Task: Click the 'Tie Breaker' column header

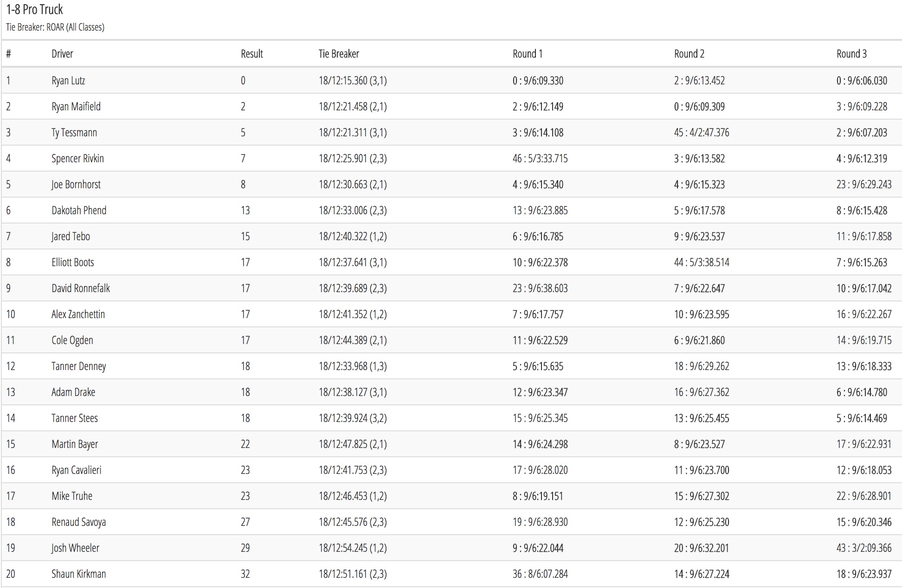Action: click(339, 54)
